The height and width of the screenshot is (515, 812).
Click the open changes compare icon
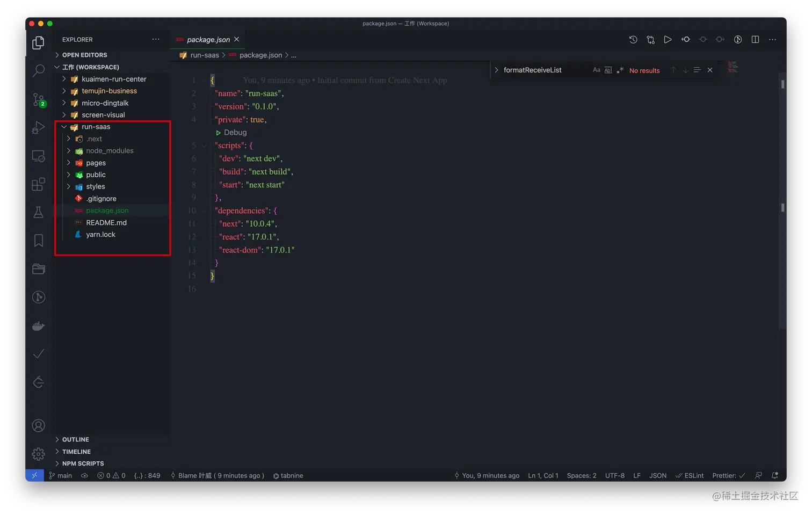[650, 40]
